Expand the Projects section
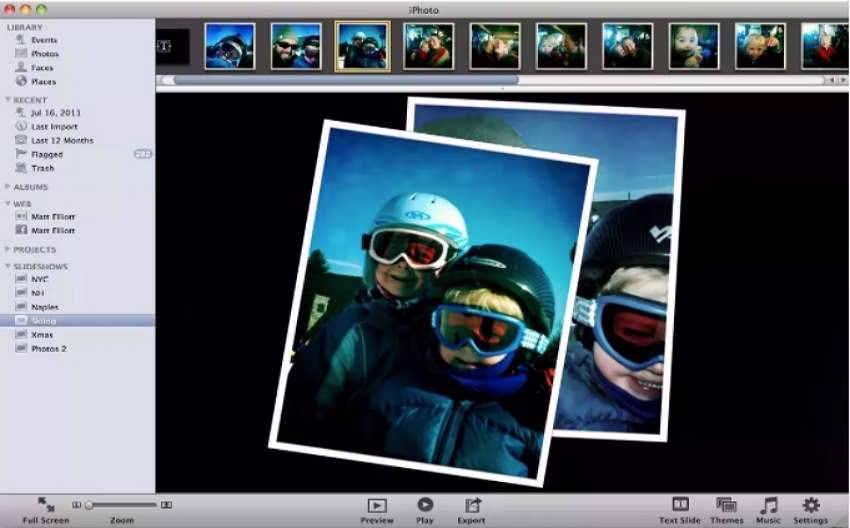Image resolution: width=850 pixels, height=528 pixels. (x=8, y=249)
